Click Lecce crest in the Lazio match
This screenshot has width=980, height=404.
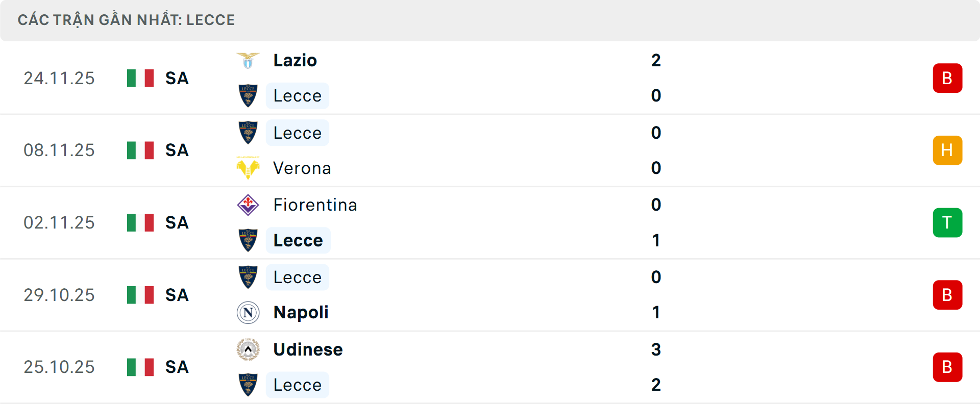click(x=248, y=96)
